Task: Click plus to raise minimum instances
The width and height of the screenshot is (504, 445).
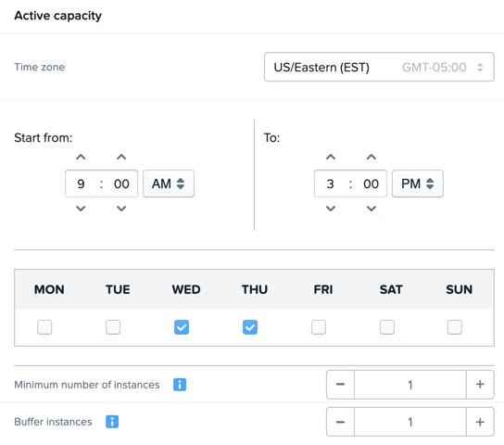Action: click(480, 385)
